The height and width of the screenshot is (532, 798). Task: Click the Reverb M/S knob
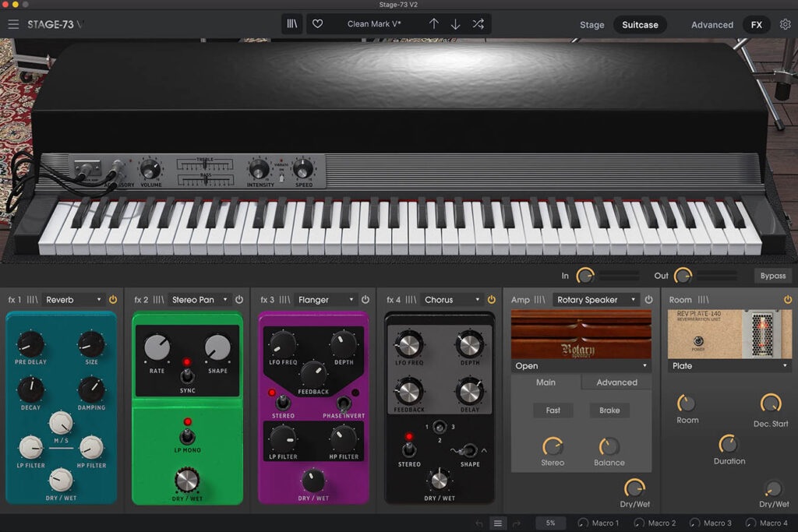(x=61, y=423)
